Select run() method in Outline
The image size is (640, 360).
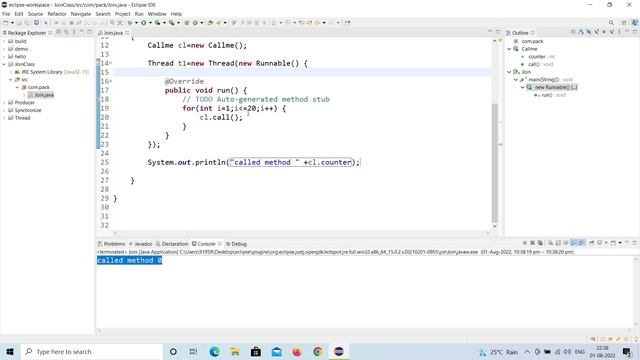pos(550,95)
